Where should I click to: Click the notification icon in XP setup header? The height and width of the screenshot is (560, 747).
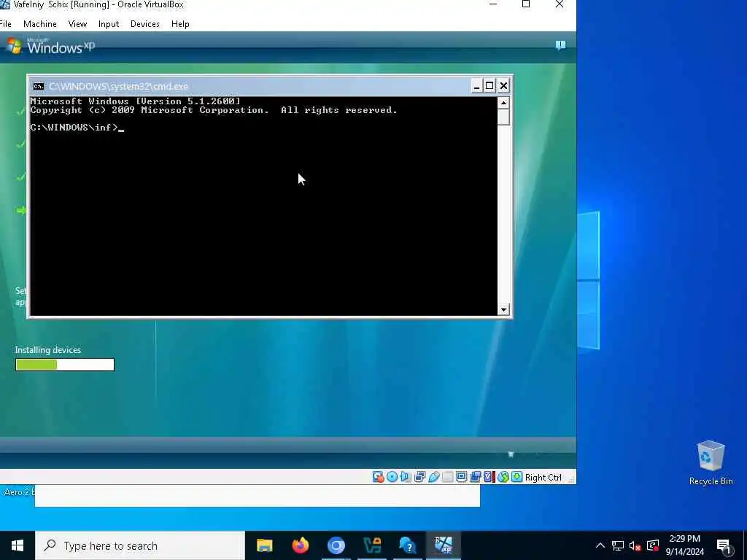click(x=560, y=45)
